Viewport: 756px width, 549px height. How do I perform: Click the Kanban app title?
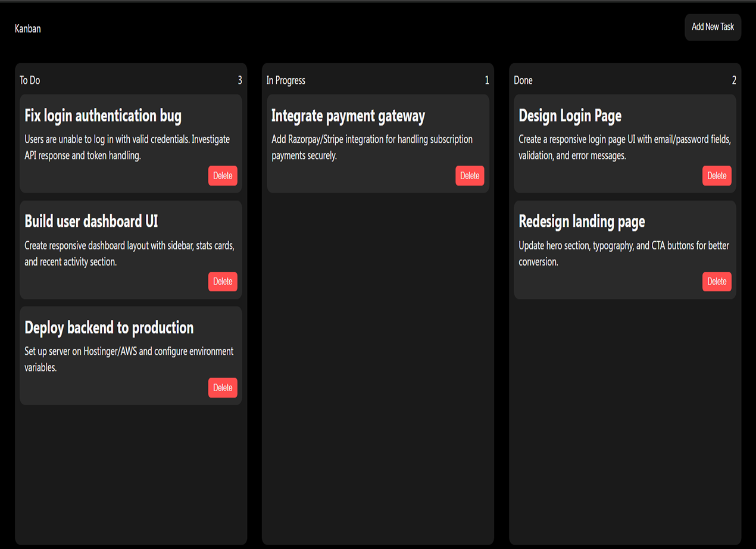27,28
